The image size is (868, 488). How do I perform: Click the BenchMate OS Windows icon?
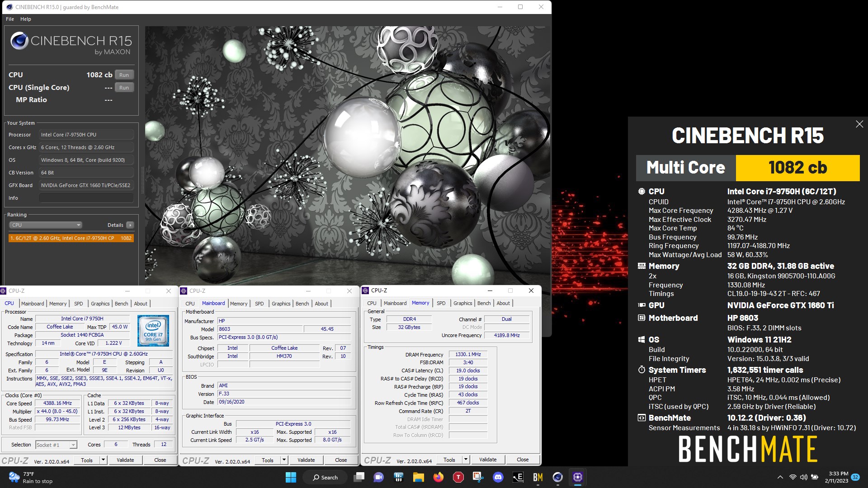click(x=642, y=340)
